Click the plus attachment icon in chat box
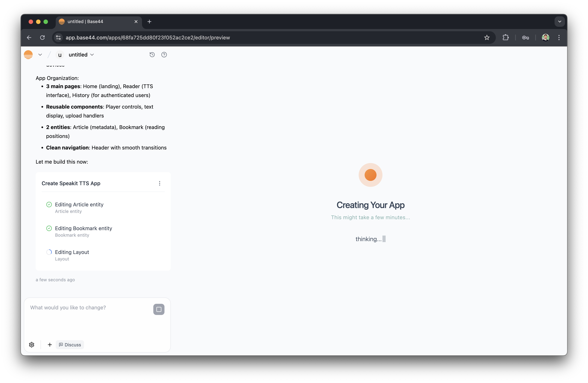Screen dimensions: 588x383 50,345
